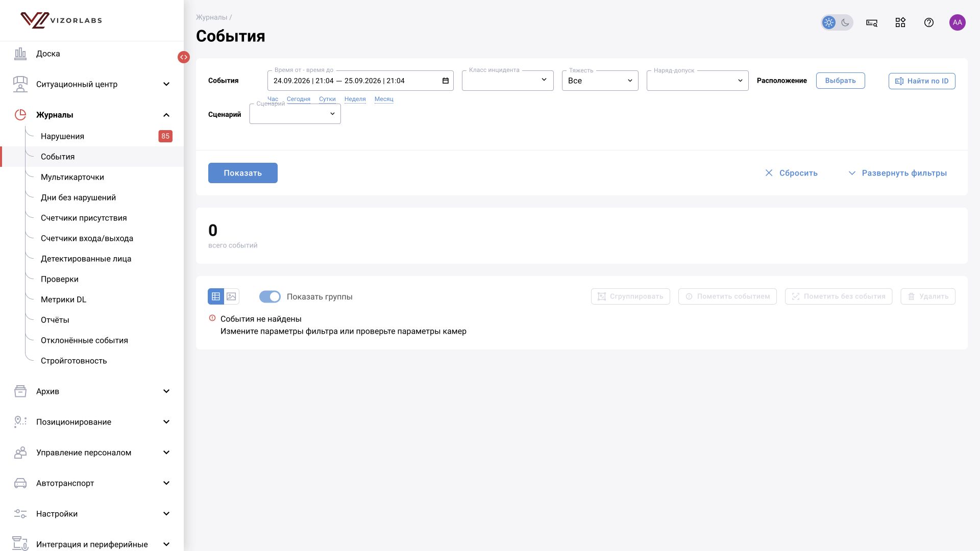This screenshot has width=980, height=551.
Task: Expand Развернуть фильтры
Action: pos(898,173)
